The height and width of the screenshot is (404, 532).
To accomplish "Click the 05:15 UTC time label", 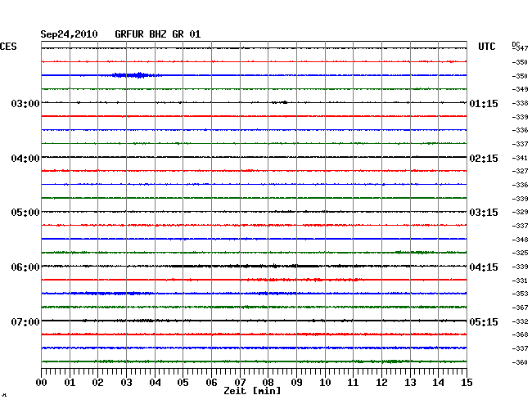I will (484, 321).
